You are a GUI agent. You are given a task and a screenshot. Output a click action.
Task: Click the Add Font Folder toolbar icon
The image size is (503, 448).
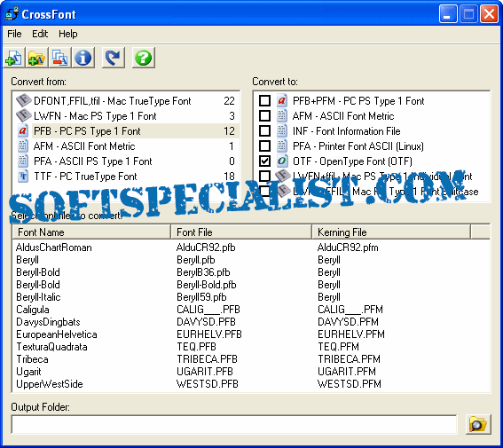(x=37, y=58)
